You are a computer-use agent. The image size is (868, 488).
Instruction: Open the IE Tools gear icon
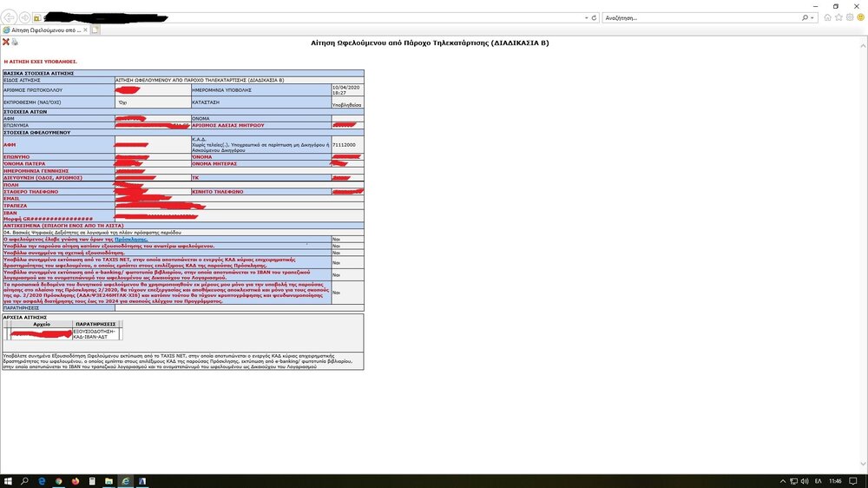click(x=849, y=17)
